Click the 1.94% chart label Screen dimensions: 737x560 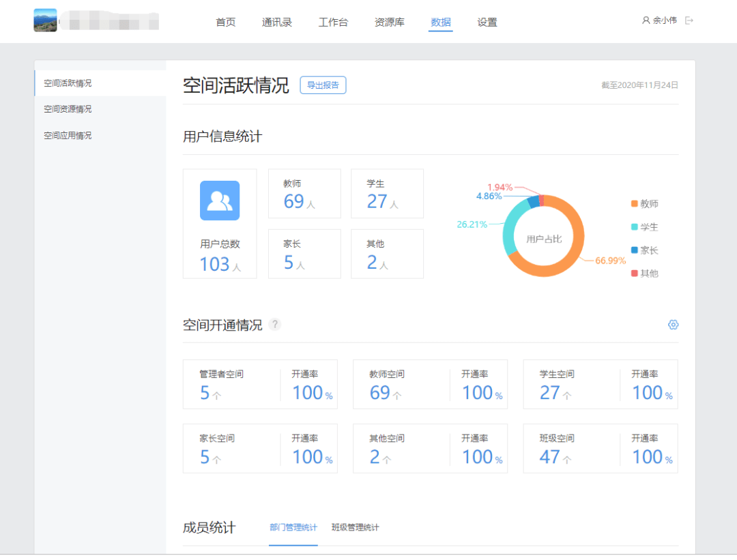[500, 187]
